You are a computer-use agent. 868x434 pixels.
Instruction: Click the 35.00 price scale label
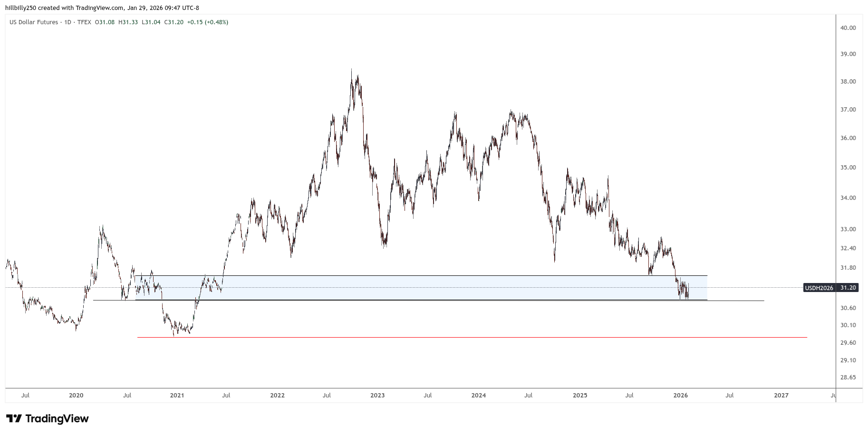(848, 168)
